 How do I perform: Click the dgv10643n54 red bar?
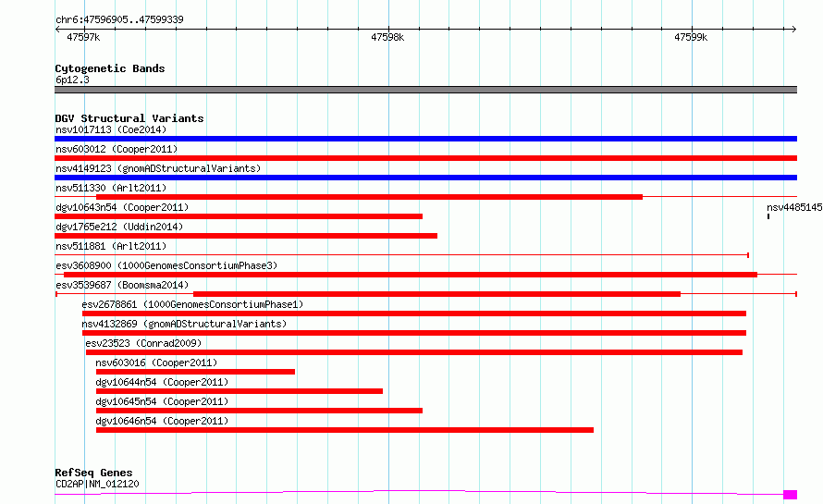coord(239,216)
